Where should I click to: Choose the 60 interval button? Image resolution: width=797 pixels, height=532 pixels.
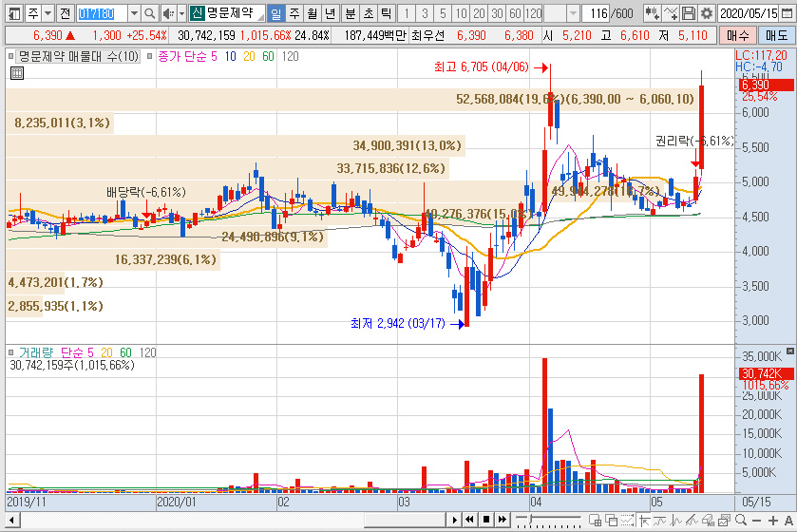[515, 13]
